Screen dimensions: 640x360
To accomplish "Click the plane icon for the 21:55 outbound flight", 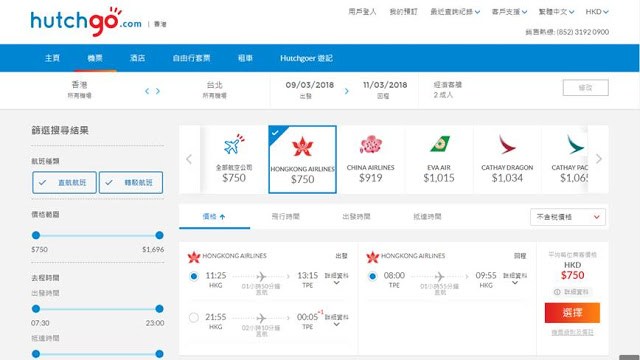I will (261, 318).
